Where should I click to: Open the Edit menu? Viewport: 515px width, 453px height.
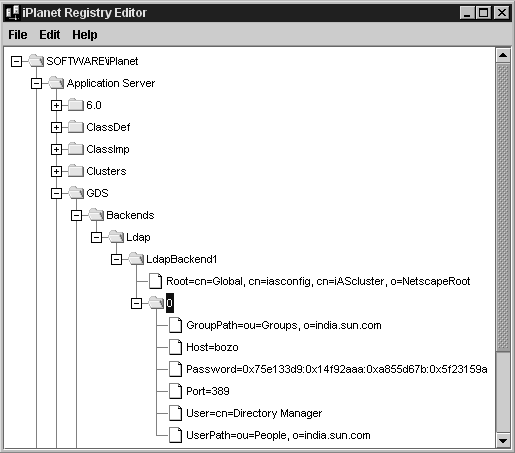[50, 35]
